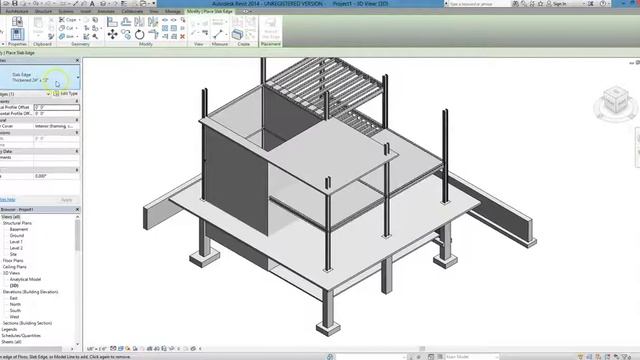
Task: Click the sun path icon in view control bar
Action: (128, 349)
